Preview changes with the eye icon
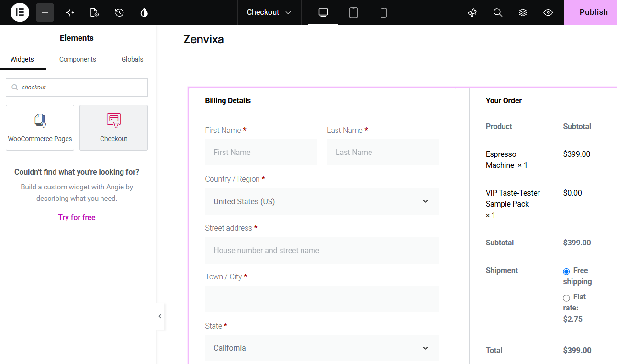Viewport: 617px width, 364px height. pyautogui.click(x=548, y=12)
